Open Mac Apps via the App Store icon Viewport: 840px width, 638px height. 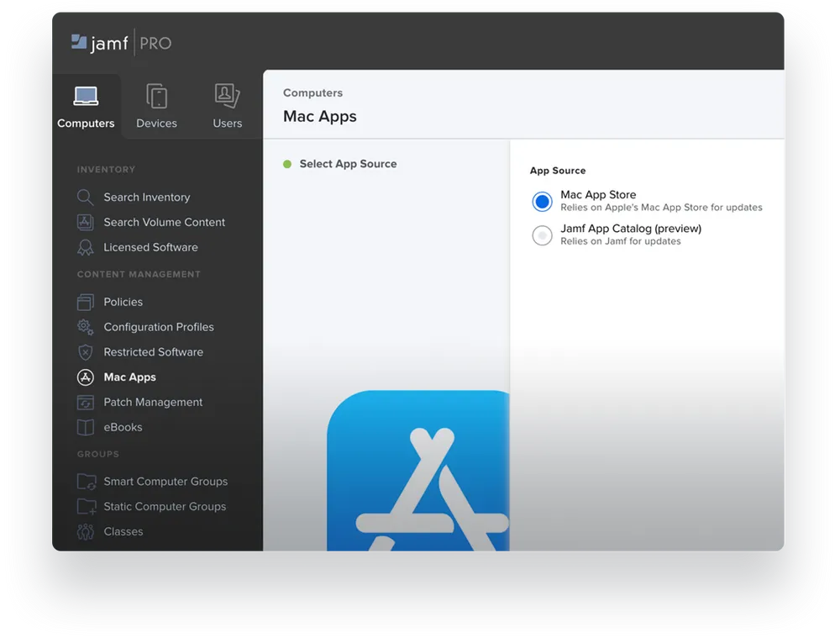(x=85, y=377)
